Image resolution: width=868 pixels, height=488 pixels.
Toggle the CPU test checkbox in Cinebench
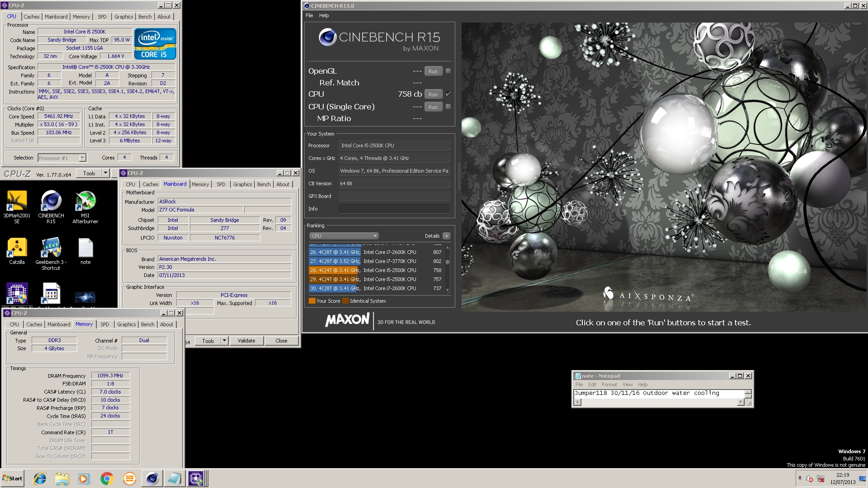(x=448, y=94)
